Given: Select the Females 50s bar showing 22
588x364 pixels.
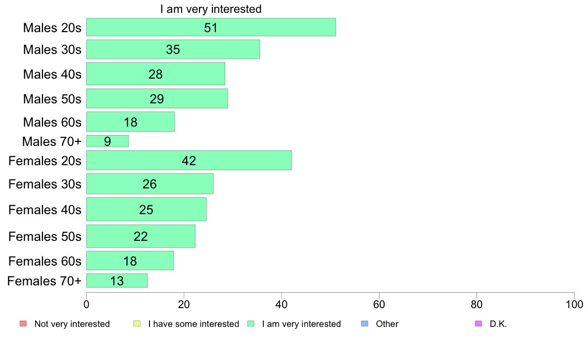Looking at the screenshot, I should 141,236.
